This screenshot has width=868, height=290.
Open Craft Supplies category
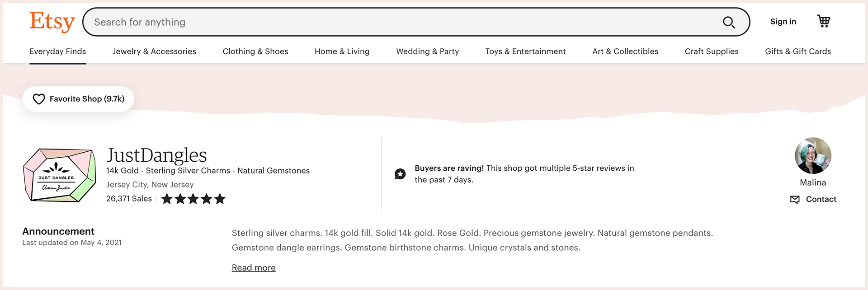[712, 51]
